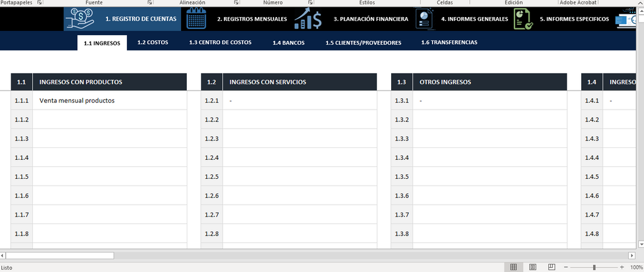The width and height of the screenshot is (644, 272).
Task: Click the green checklist Informes Específicos icon
Action: [x=524, y=19]
